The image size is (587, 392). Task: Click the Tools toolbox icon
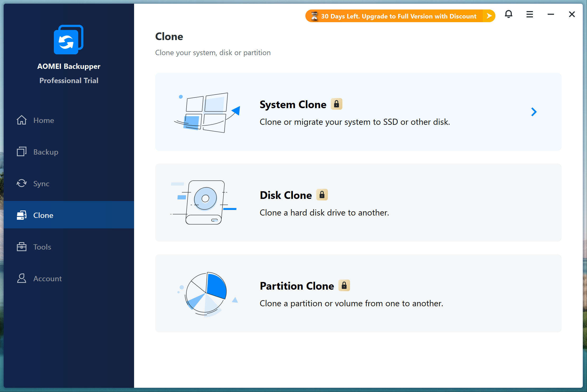(x=22, y=247)
